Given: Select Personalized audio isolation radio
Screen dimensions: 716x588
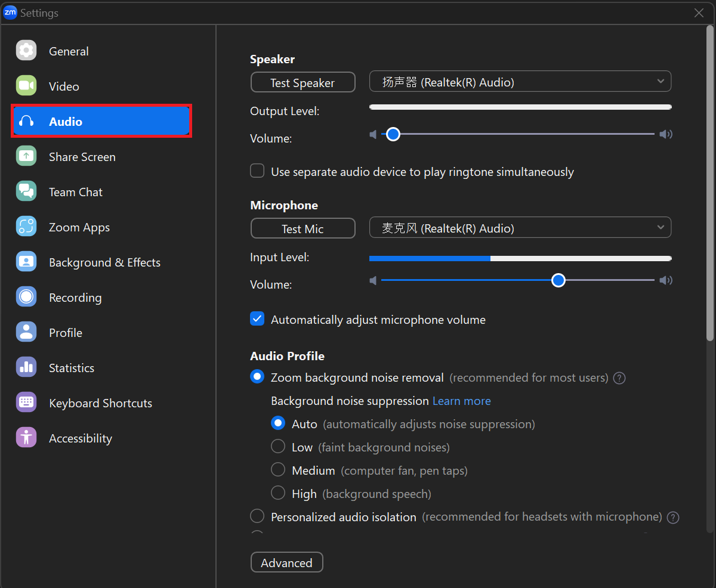Looking at the screenshot, I should click(x=257, y=516).
